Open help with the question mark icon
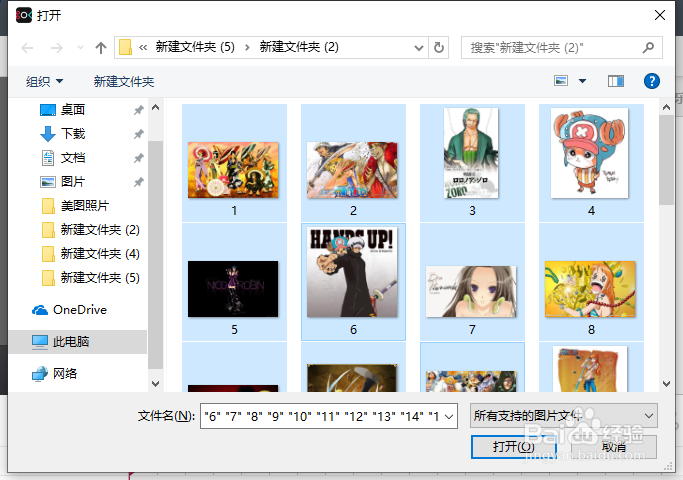Image resolution: width=683 pixels, height=480 pixels. (x=652, y=81)
